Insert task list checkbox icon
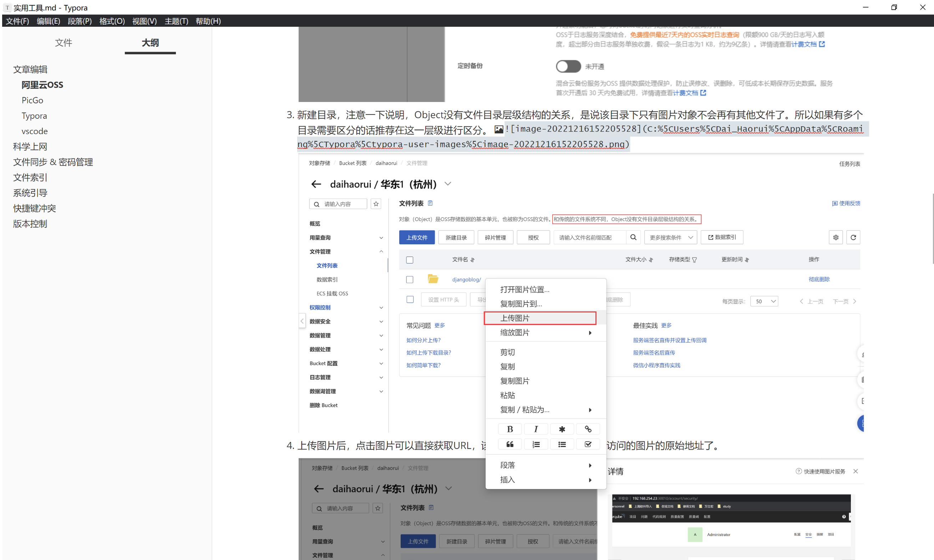The width and height of the screenshot is (934, 560). [588, 444]
